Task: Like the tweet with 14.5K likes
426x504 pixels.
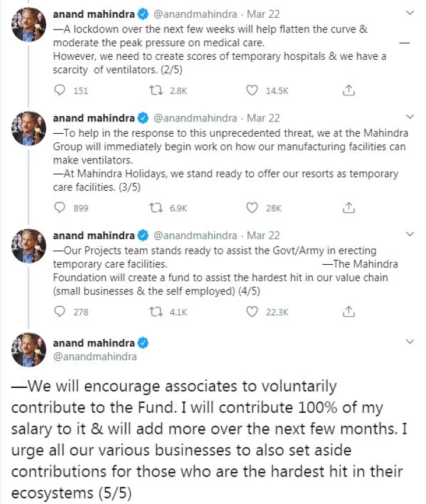Action: (253, 90)
